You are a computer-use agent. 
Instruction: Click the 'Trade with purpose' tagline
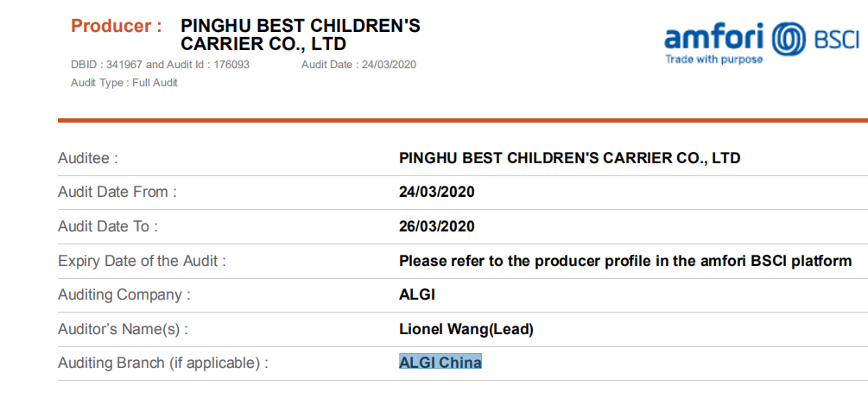point(713,60)
